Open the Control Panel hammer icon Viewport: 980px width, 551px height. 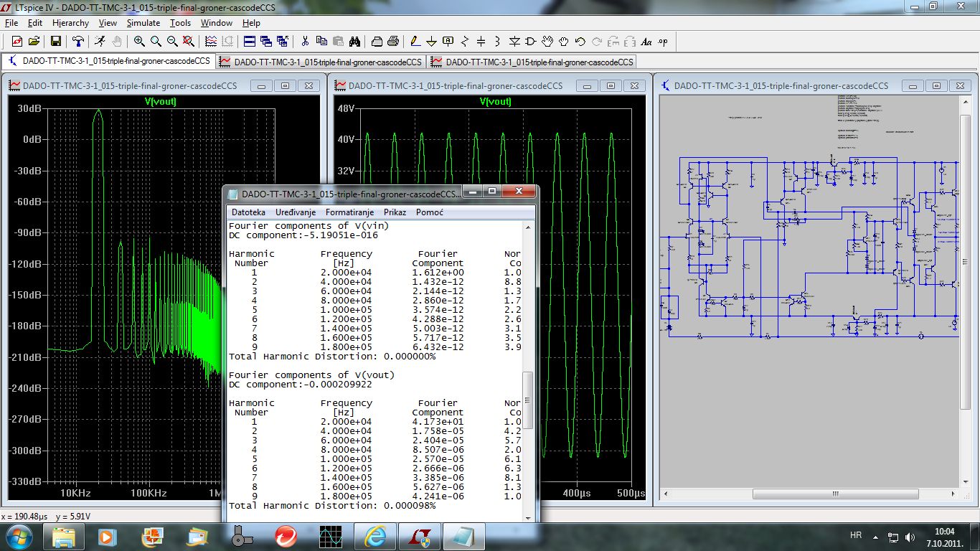[x=77, y=41]
